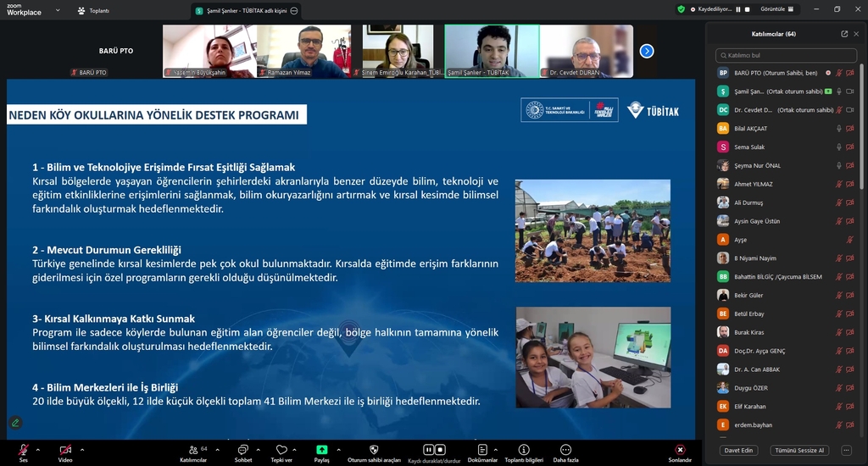Screen dimensions: 868x466
Task: Open Oturum sahibi araçları shield icon
Action: click(374, 449)
